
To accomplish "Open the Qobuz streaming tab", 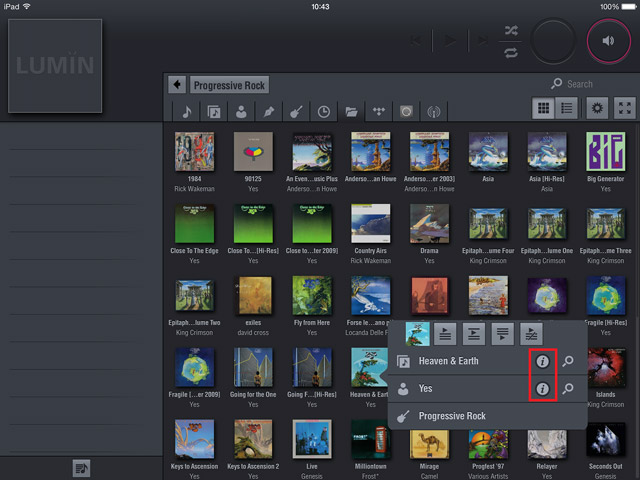I will 406,111.
